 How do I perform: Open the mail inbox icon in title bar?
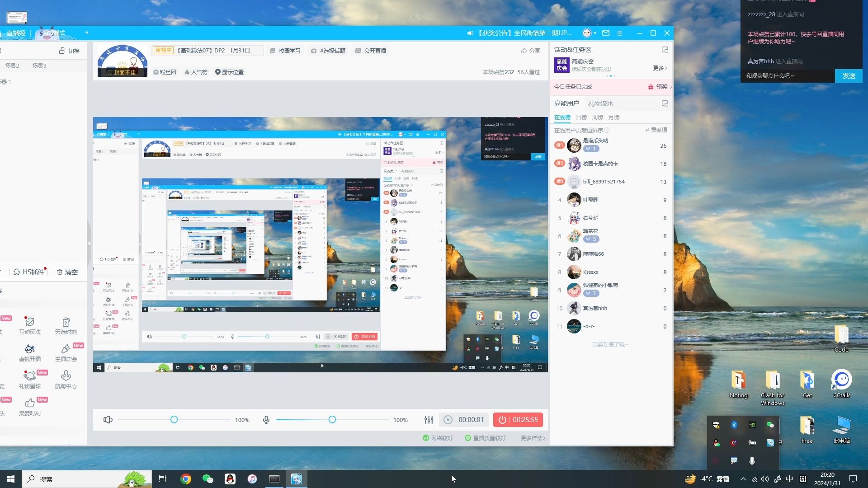[x=606, y=33]
